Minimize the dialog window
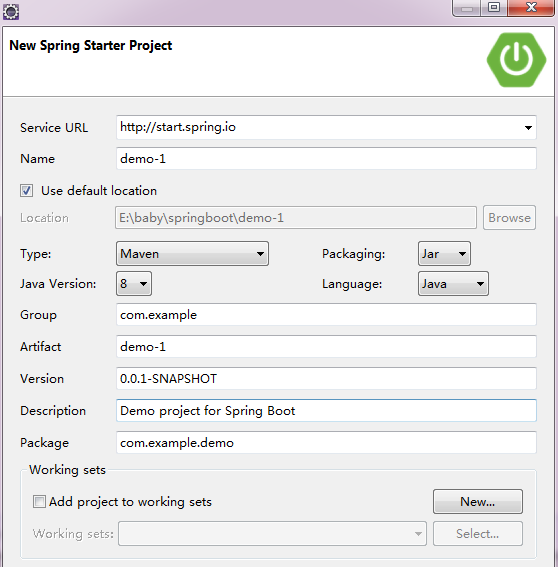The height and width of the screenshot is (567, 558). 467,8
